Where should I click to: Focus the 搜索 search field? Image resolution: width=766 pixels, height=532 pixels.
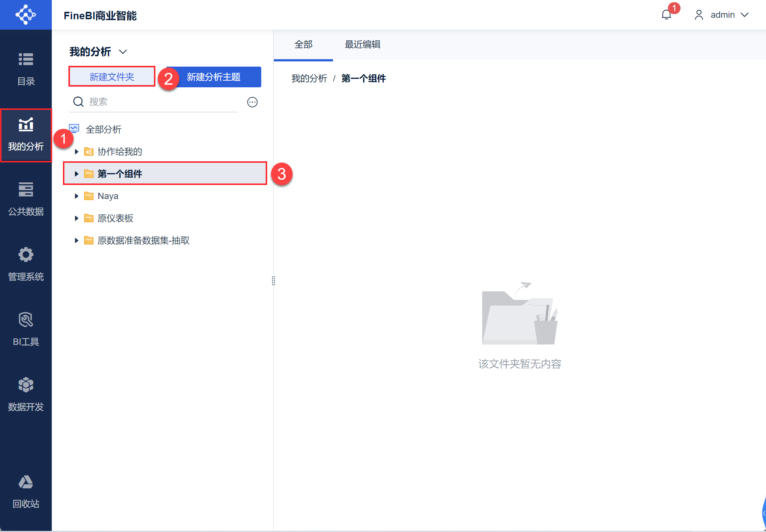point(154,102)
